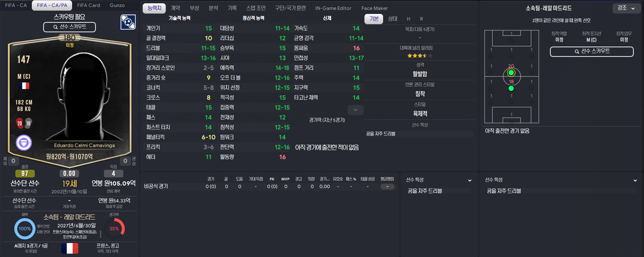Screen dimensions: 644x257
Task: Open the 구단/국가훈련 training tab
Action: [x=291, y=8]
